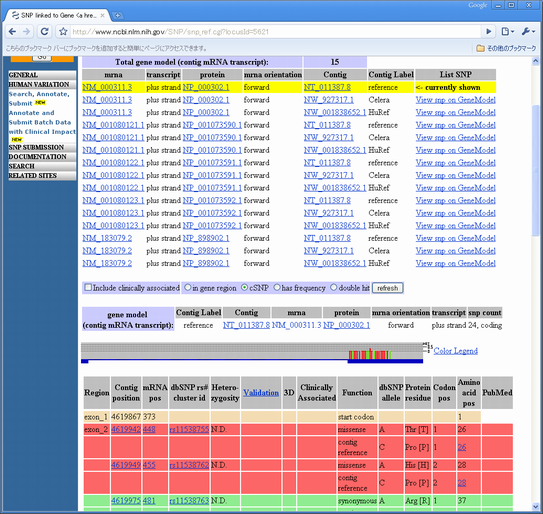Image resolution: width=543 pixels, height=514 pixels.
Task: Click the partially hidden Go button in sidebar
Action: [42, 58]
